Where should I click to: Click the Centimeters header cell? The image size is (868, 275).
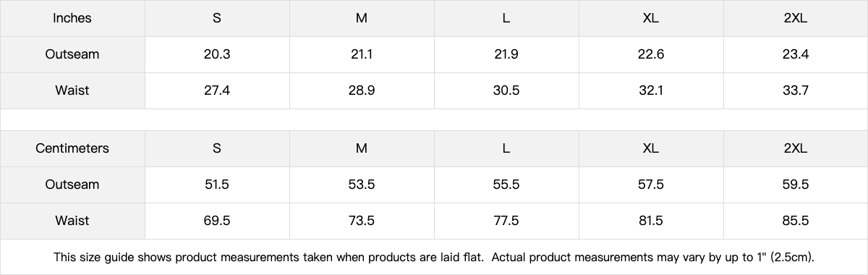tap(72, 148)
